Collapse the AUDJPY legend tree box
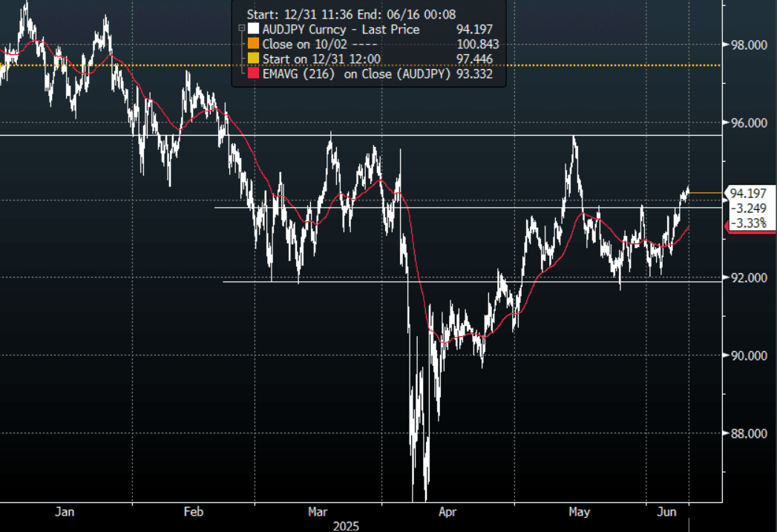Screen dimensions: 777x532 [x=241, y=30]
